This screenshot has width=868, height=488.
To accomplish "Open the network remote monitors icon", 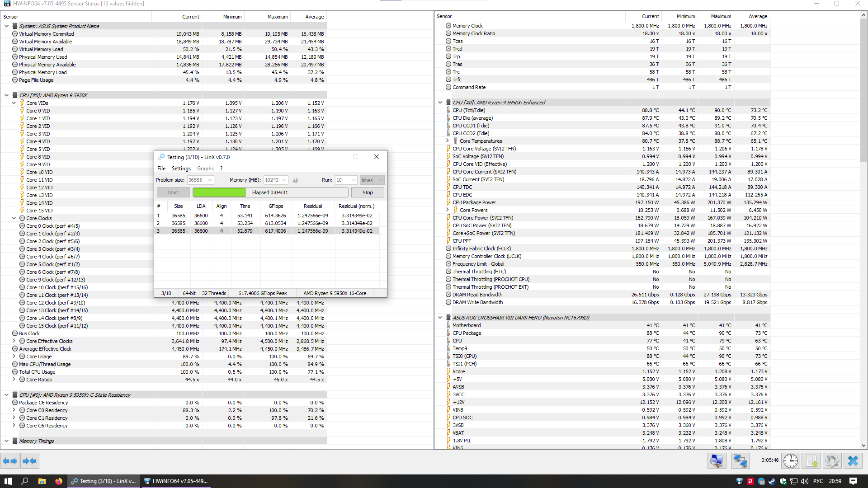I will point(740,461).
